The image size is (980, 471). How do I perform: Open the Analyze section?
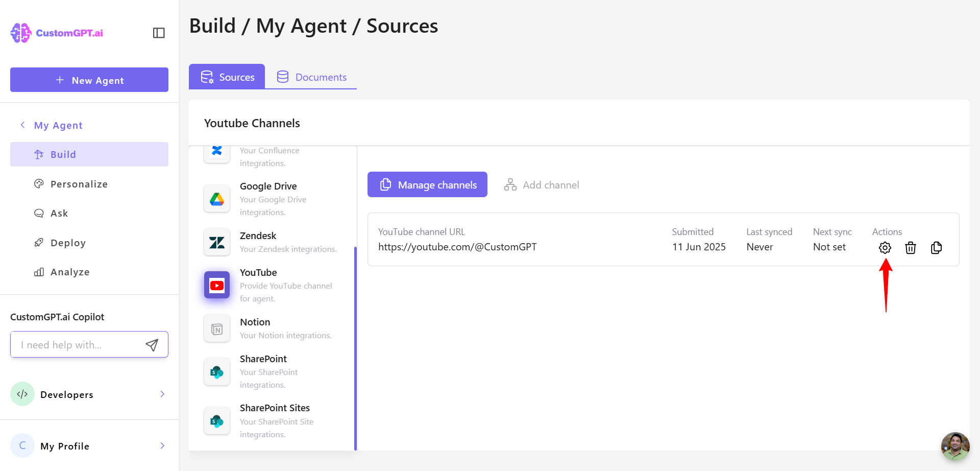click(x=89, y=272)
